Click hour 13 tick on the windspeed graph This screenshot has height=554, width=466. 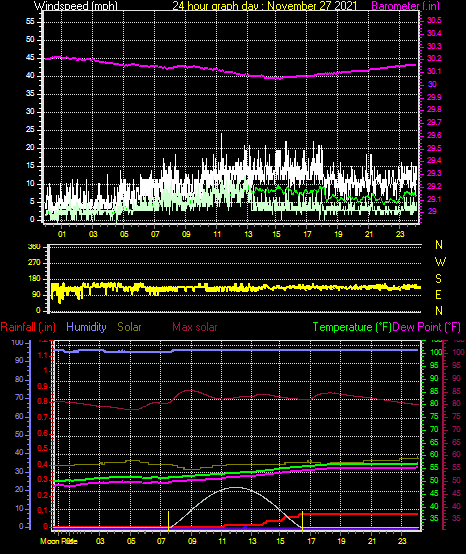pyautogui.click(x=248, y=234)
